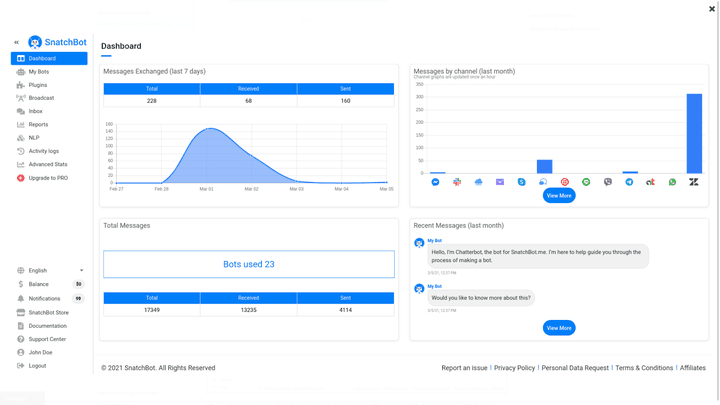Open the Privacy Policy link

pos(514,368)
